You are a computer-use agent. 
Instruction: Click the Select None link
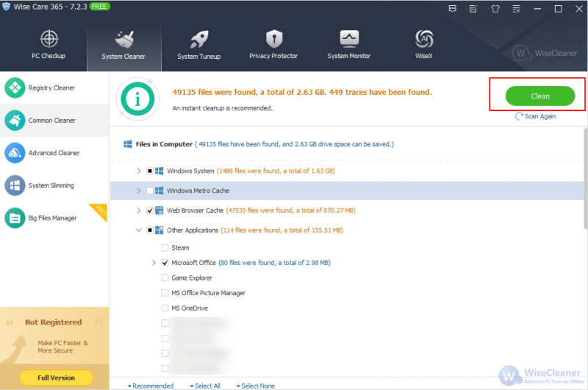[x=258, y=386]
